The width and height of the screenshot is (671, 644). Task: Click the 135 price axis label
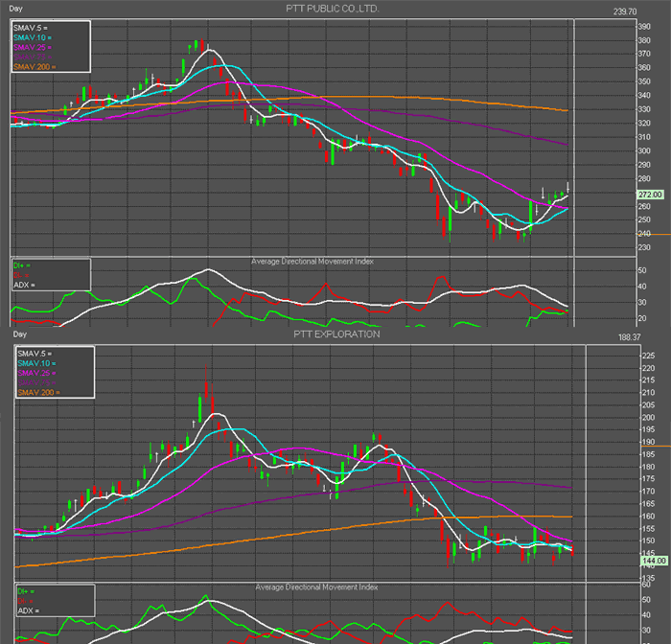tap(648, 578)
